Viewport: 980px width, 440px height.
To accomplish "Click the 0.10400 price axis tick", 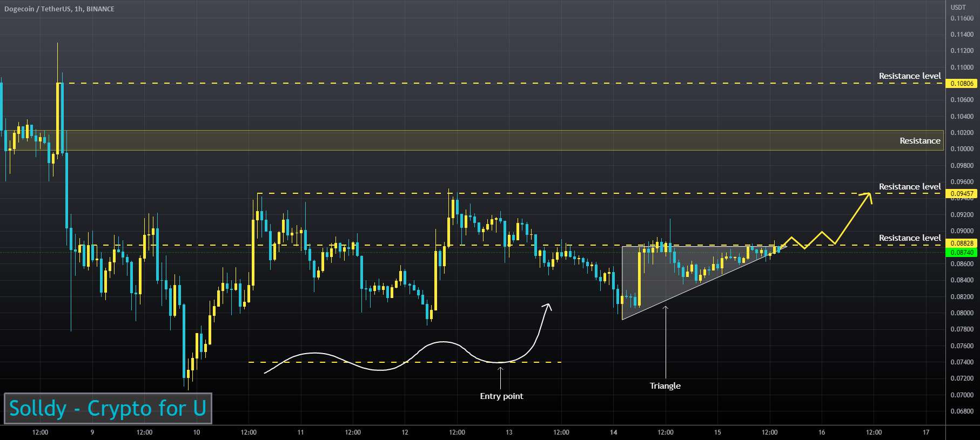I will click(x=962, y=117).
